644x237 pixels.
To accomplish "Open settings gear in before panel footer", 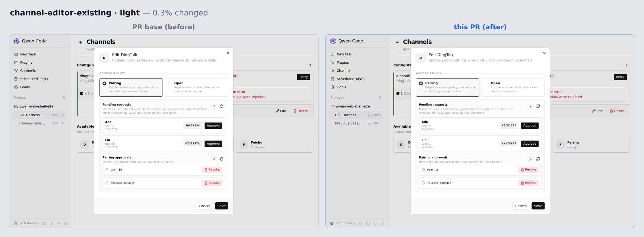I will click(15, 223).
